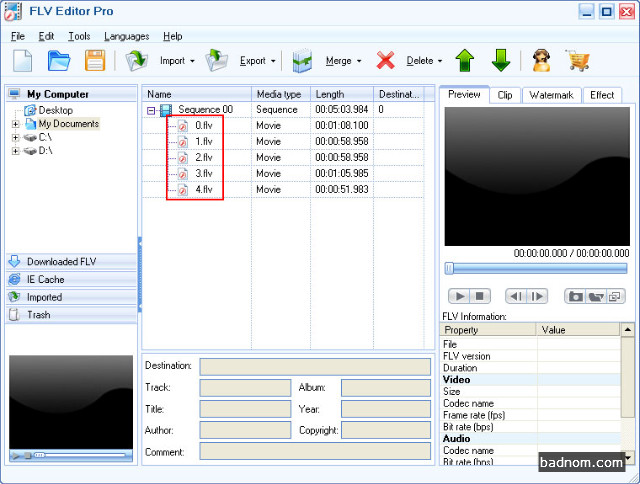The height and width of the screenshot is (484, 640).
Task: Open the Edit menu
Action: pyautogui.click(x=46, y=36)
